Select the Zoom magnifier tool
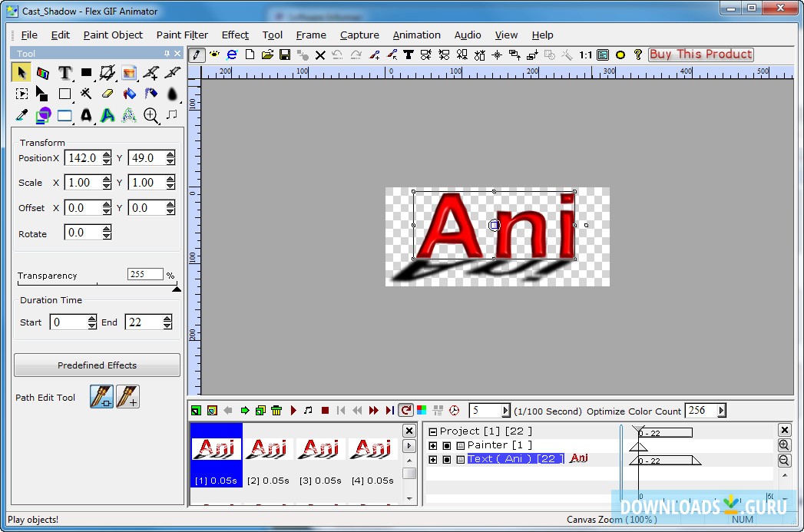The height and width of the screenshot is (532, 804). pyautogui.click(x=151, y=115)
